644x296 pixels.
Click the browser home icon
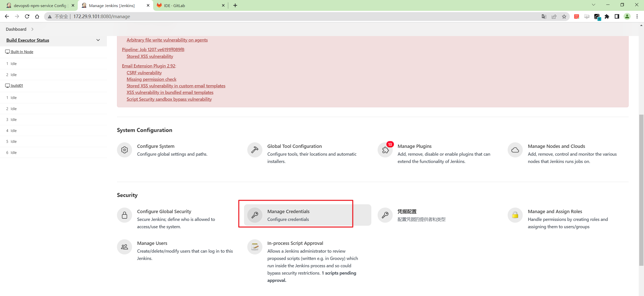click(x=37, y=16)
